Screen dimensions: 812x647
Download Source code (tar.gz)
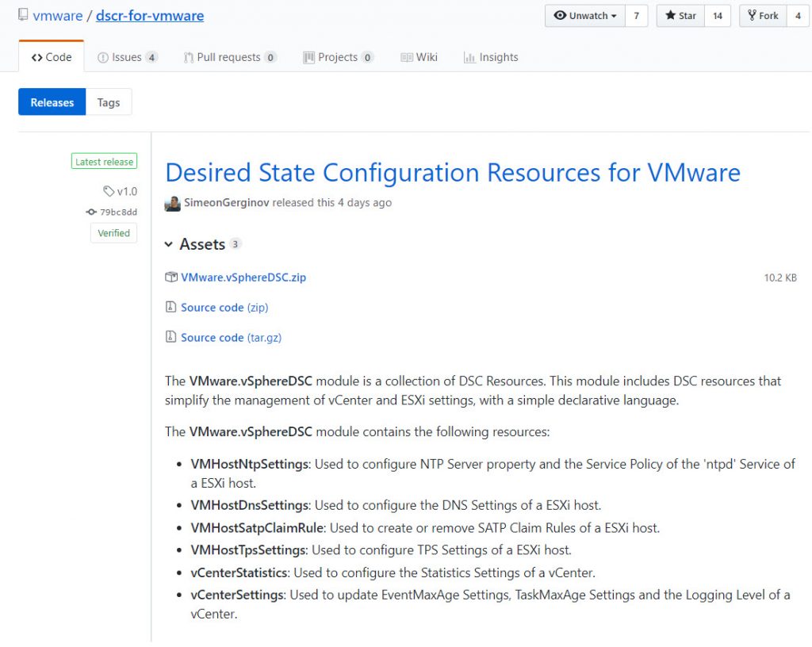(x=232, y=338)
